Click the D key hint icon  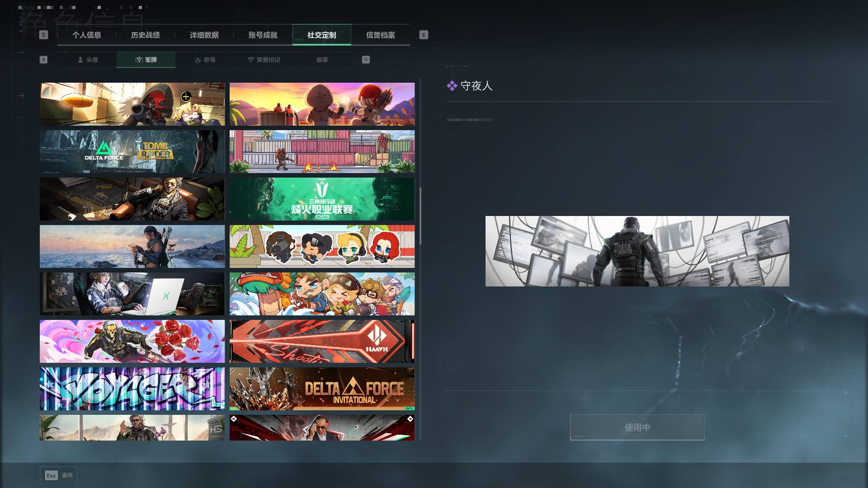tap(366, 60)
